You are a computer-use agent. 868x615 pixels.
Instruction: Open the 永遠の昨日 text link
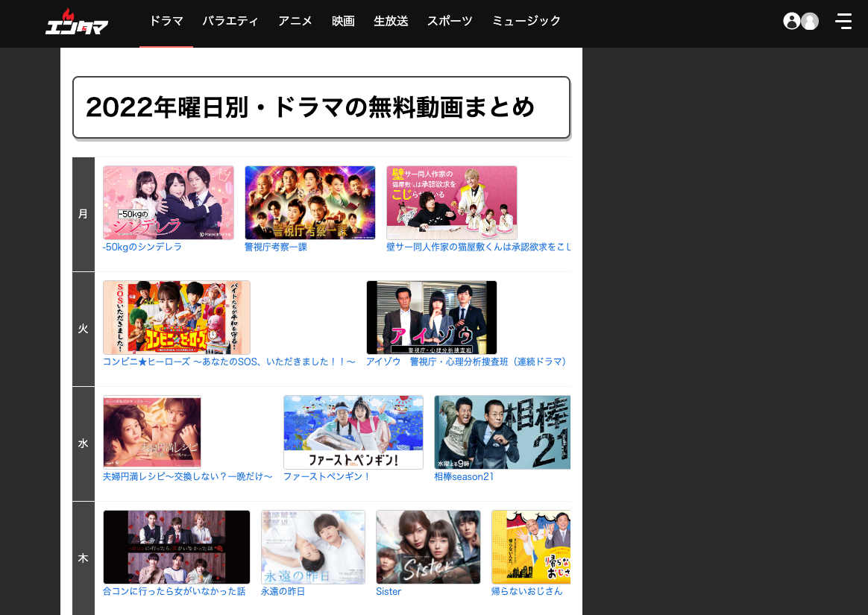coord(283,591)
